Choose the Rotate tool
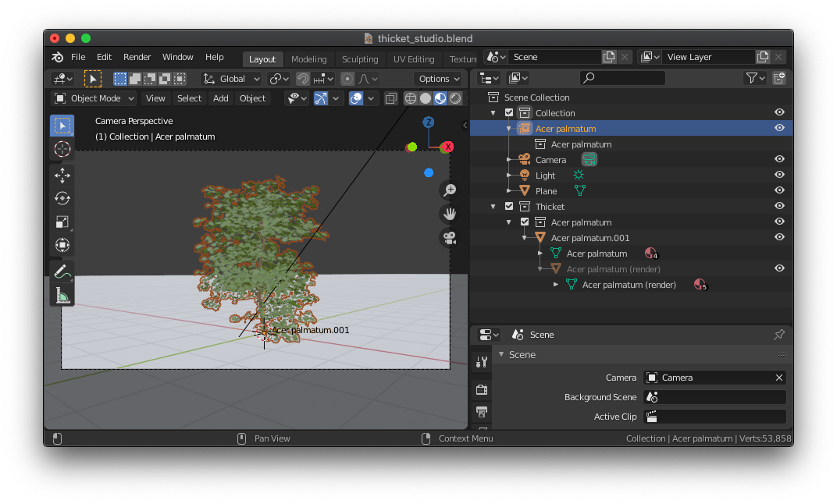This screenshot has height=504, width=837. tap(62, 198)
